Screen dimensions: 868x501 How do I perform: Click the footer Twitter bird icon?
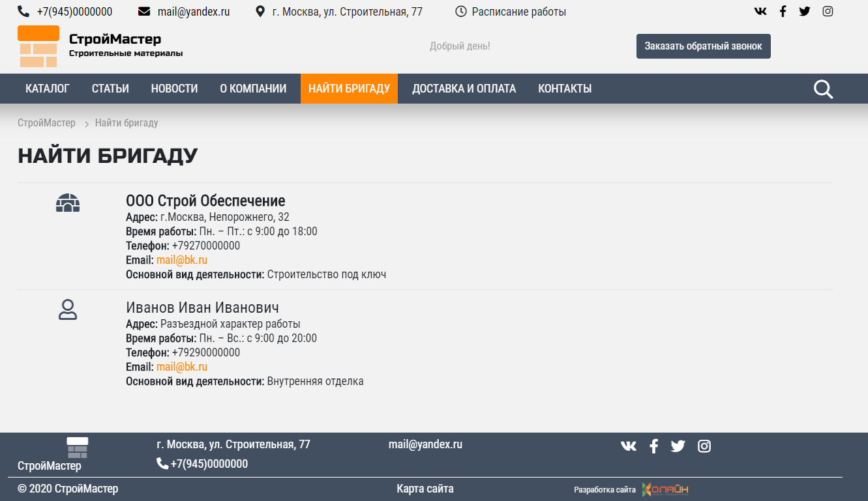[678, 446]
